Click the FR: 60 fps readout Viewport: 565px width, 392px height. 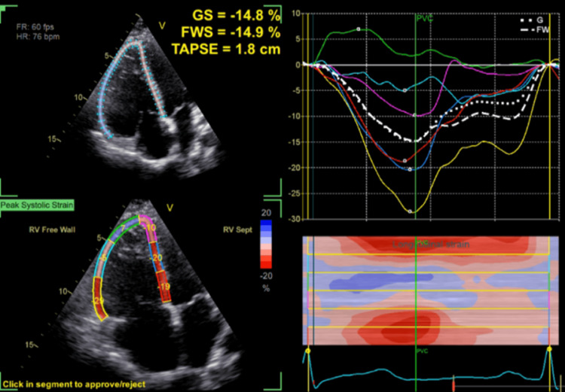pos(35,27)
